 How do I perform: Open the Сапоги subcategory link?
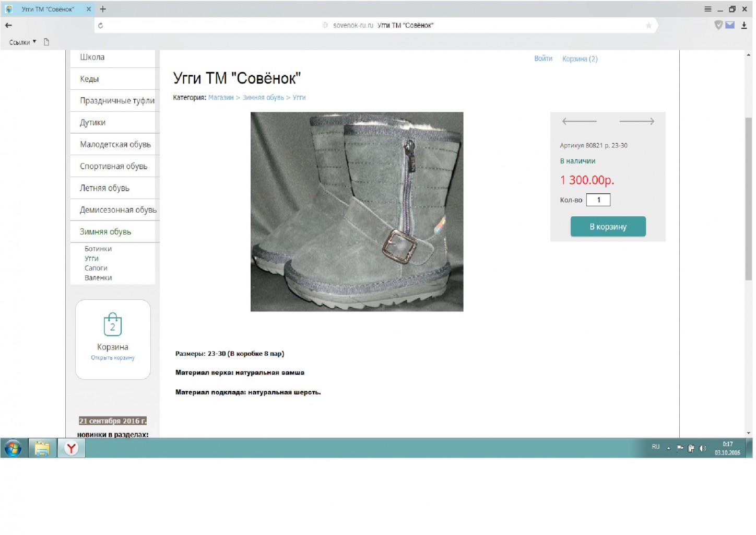click(x=96, y=268)
